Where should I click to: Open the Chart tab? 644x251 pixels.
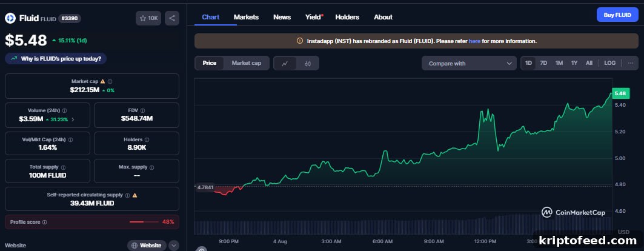click(x=211, y=17)
